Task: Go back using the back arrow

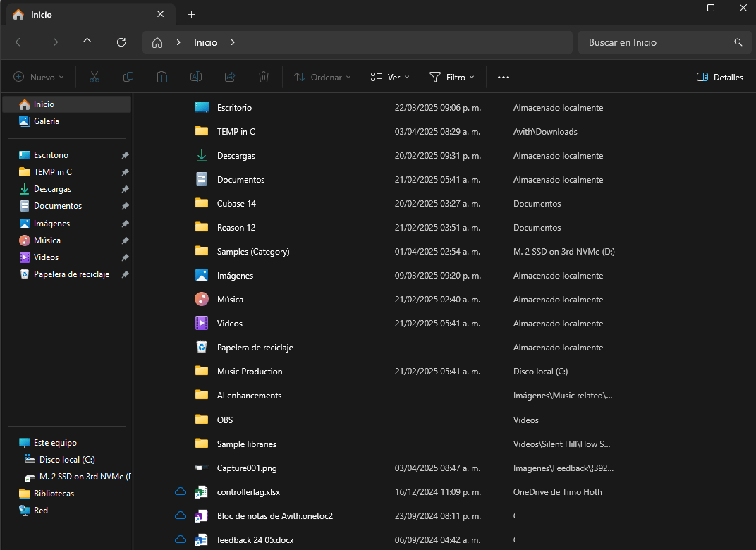Action: pos(20,42)
